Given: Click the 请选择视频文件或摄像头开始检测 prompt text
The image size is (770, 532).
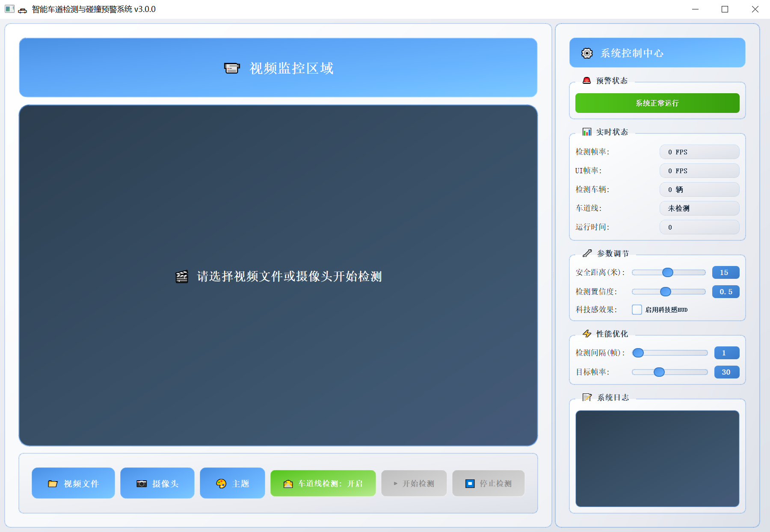Looking at the screenshot, I should coord(289,277).
